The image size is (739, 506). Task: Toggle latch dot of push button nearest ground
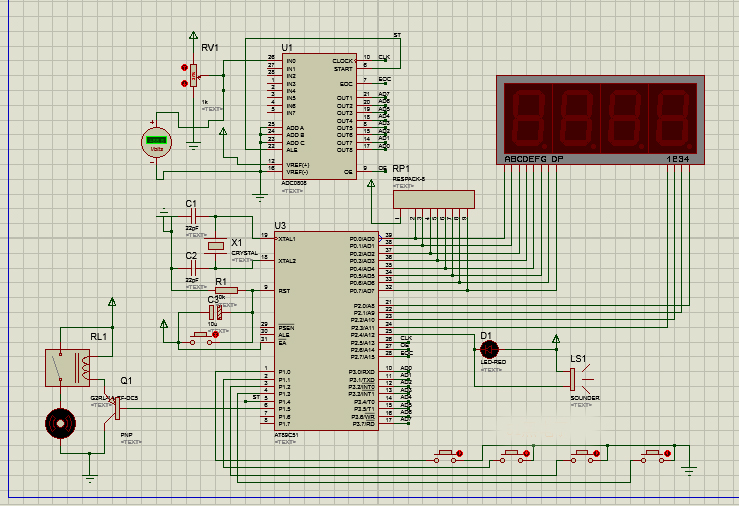pos(667,453)
